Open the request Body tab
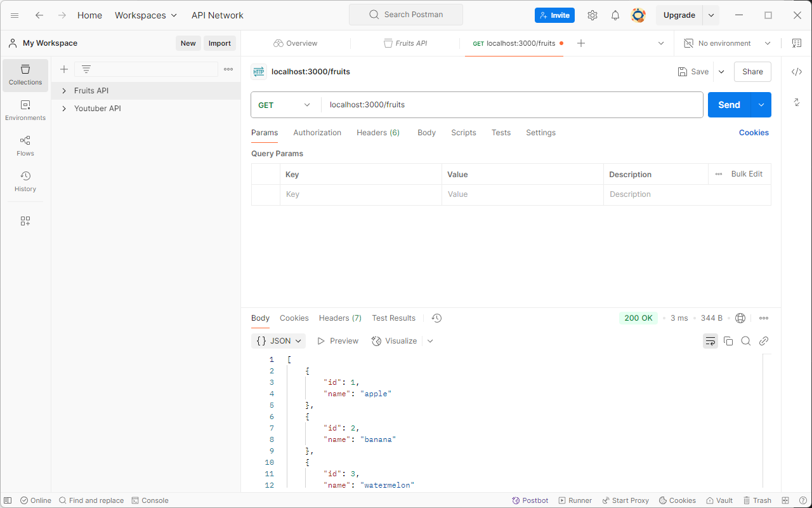This screenshot has width=812, height=508. [x=426, y=133]
